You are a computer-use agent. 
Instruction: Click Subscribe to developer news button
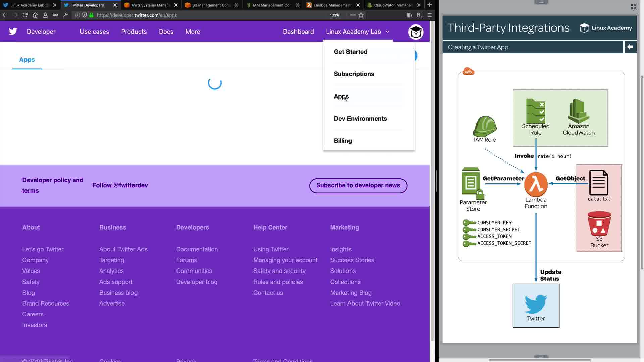click(x=358, y=186)
